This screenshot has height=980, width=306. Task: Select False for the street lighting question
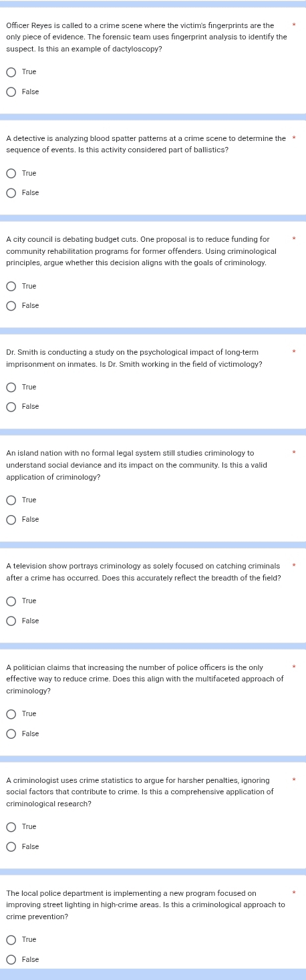(x=11, y=959)
